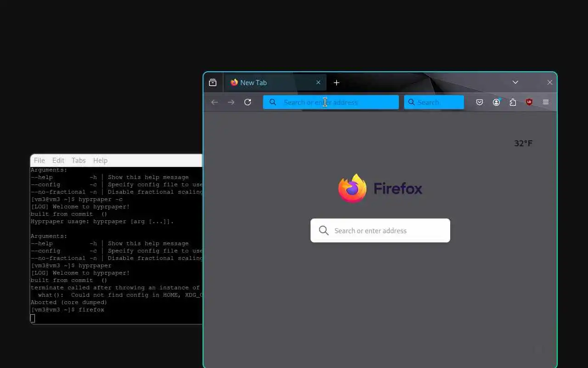Go back using the back arrow
Image resolution: width=588 pixels, height=368 pixels.
point(215,102)
